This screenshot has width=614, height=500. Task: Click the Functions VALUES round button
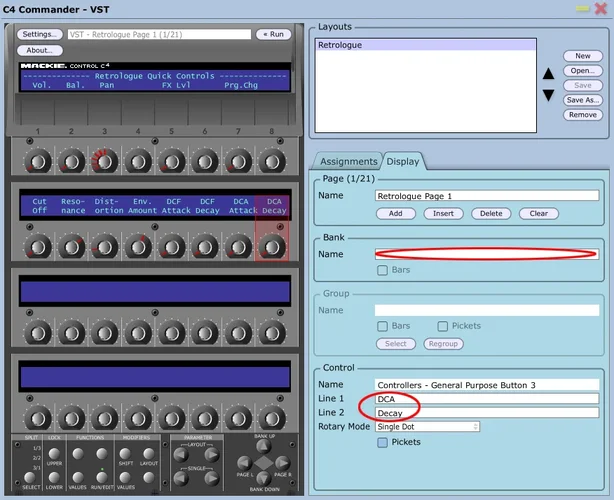[x=78, y=477]
